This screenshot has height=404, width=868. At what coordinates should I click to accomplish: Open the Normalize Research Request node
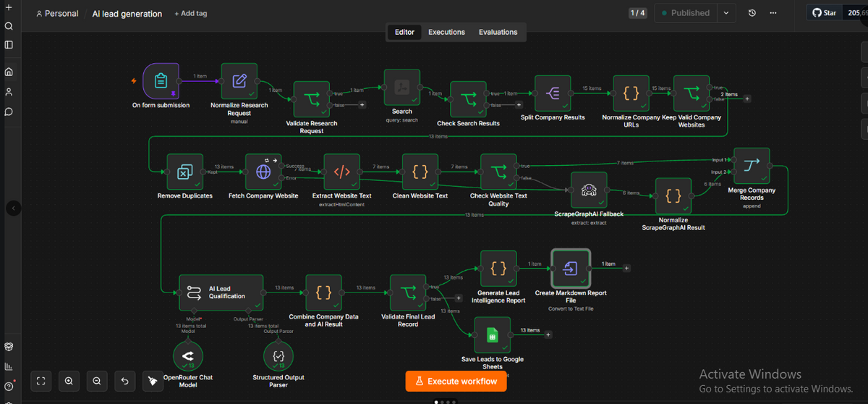pyautogui.click(x=239, y=81)
